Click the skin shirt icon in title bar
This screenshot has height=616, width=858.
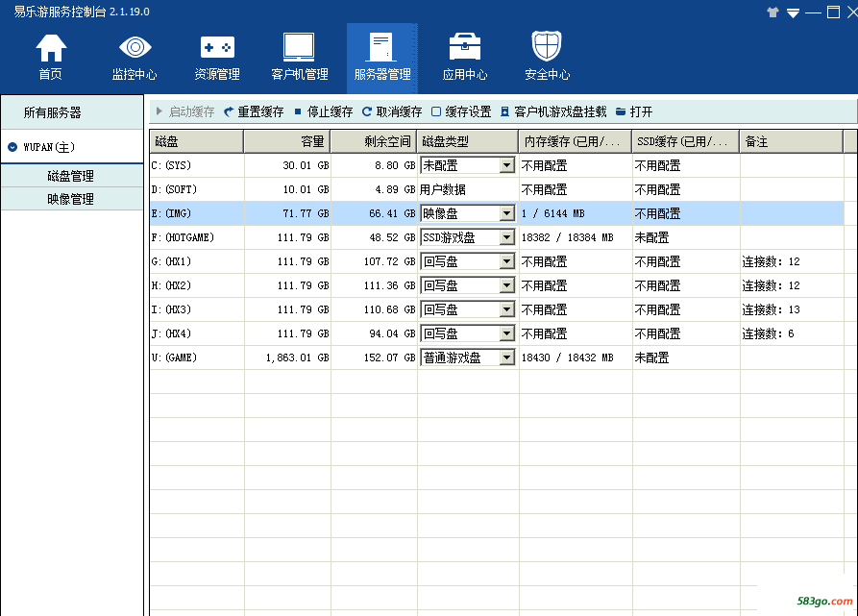coord(773,12)
